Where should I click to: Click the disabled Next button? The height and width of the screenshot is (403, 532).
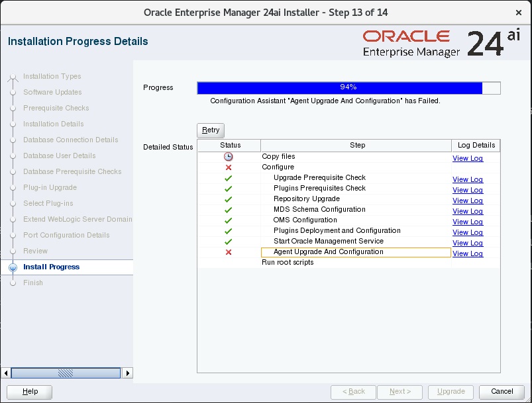400,392
